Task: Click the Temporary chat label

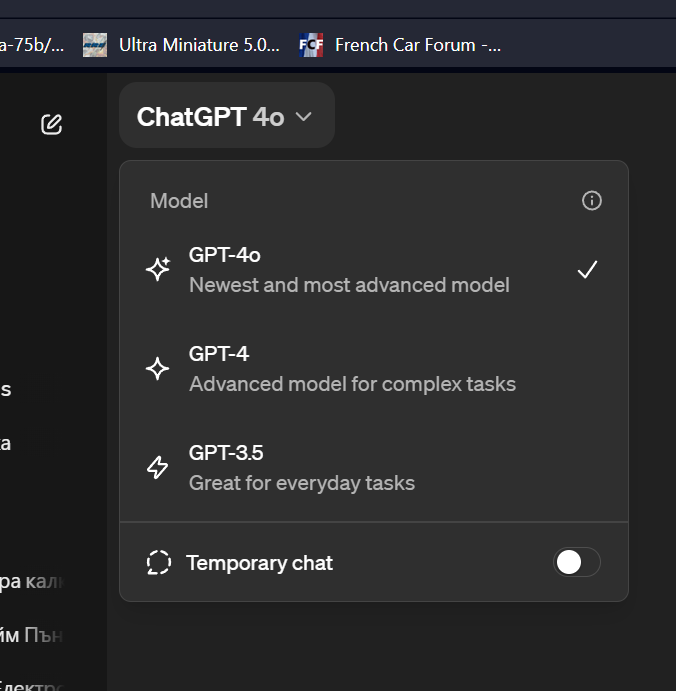Action: pos(259,563)
